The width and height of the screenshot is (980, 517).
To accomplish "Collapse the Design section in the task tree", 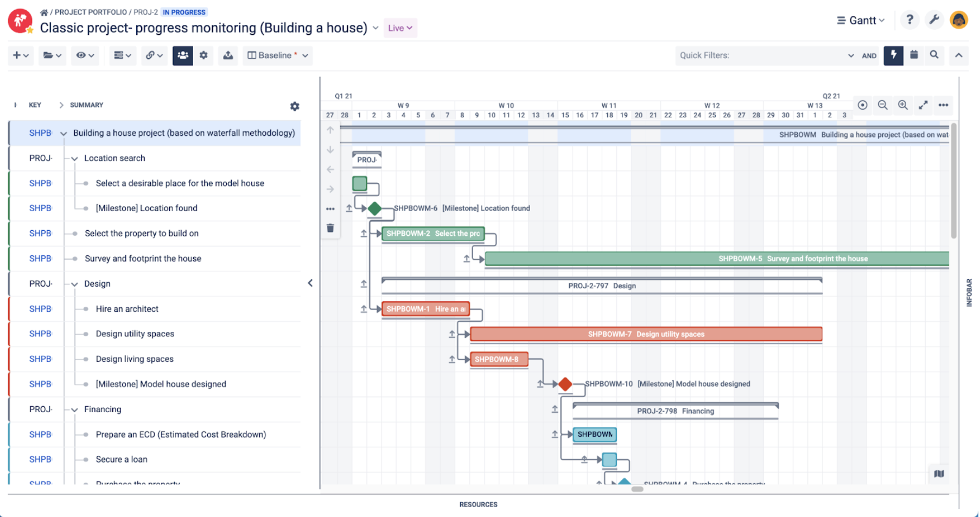I will tap(74, 283).
